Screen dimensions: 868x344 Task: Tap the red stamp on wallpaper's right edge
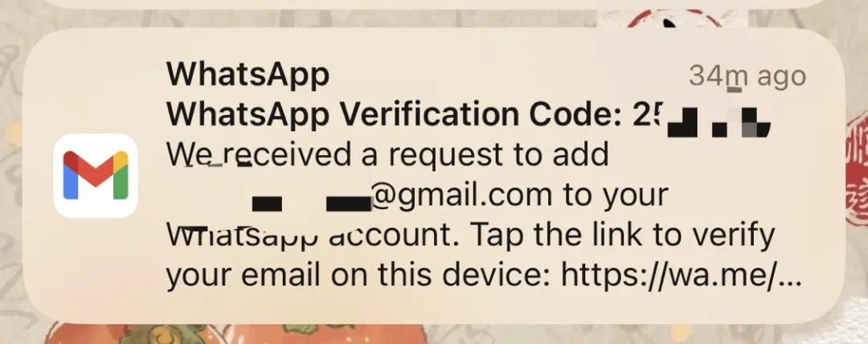click(857, 178)
